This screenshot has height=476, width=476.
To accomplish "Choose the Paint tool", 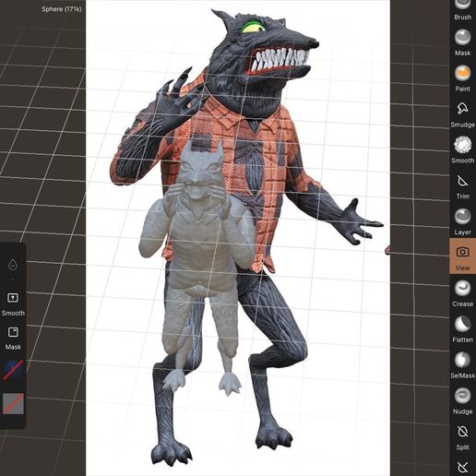I will pos(462,78).
